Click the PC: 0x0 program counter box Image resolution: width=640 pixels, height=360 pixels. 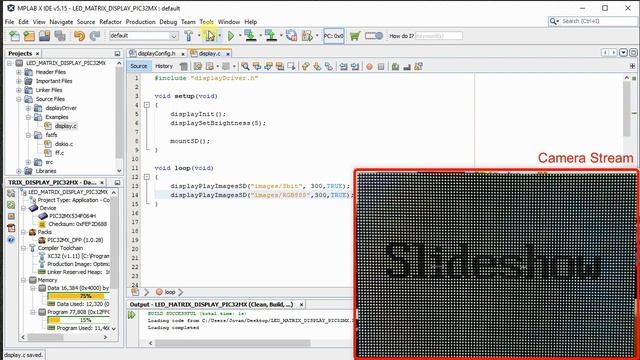(333, 36)
